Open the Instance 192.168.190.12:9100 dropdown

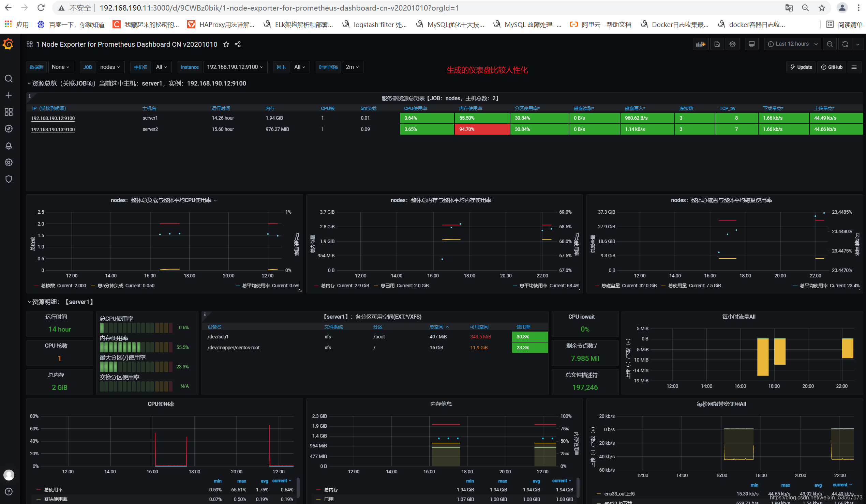[235, 67]
